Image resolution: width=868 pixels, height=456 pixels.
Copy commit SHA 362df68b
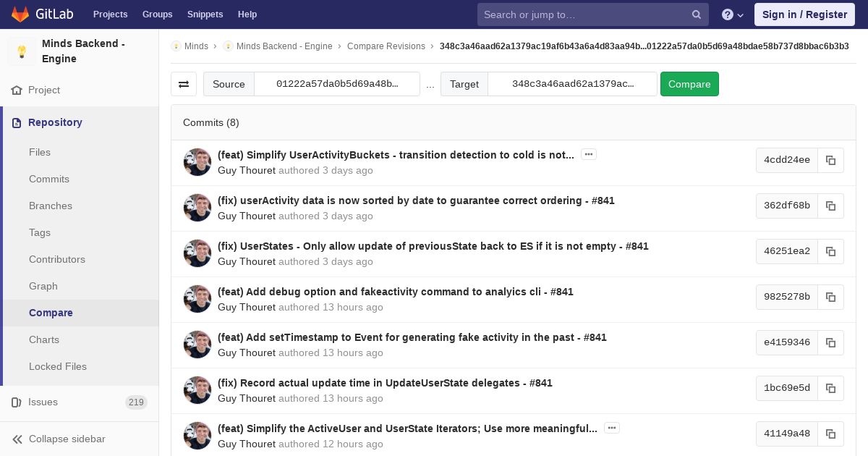(x=830, y=206)
